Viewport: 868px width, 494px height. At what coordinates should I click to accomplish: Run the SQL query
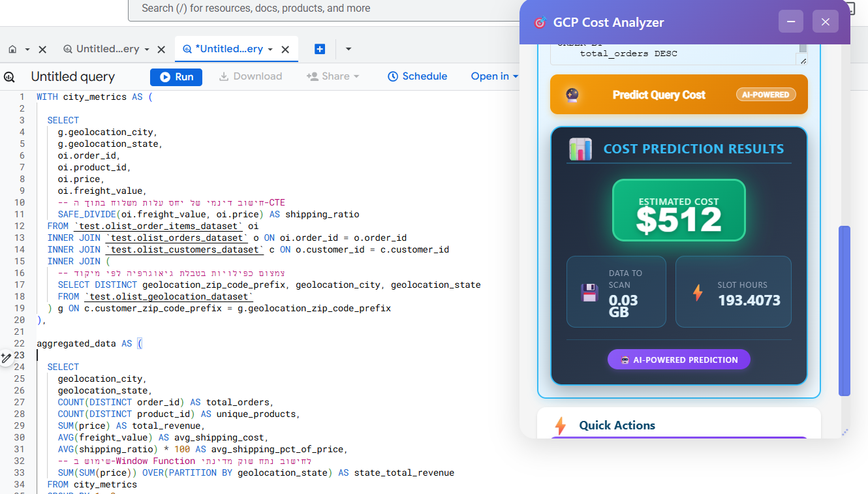coord(176,76)
